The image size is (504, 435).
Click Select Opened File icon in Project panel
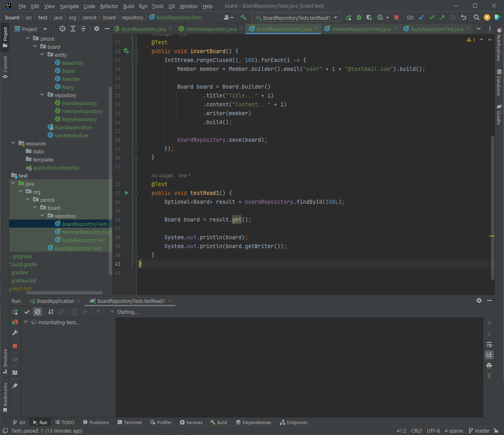(x=62, y=29)
